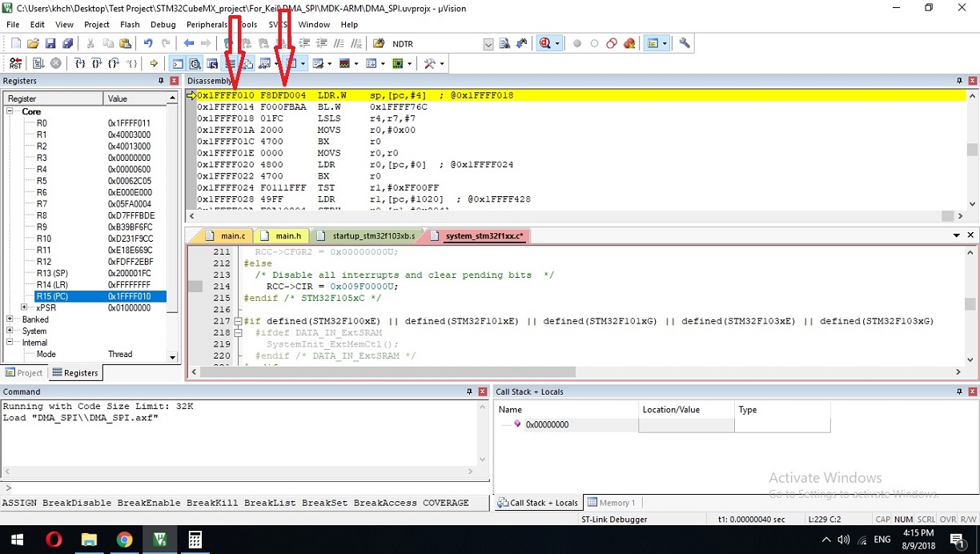Image resolution: width=980 pixels, height=554 pixels.
Task: Pin the Registers panel with pushpin
Action: (161, 81)
